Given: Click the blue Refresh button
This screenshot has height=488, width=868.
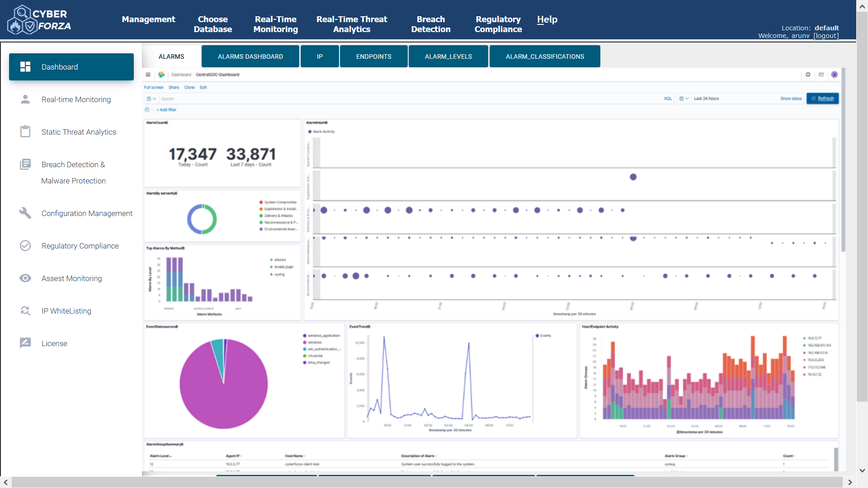Looking at the screenshot, I should point(822,99).
